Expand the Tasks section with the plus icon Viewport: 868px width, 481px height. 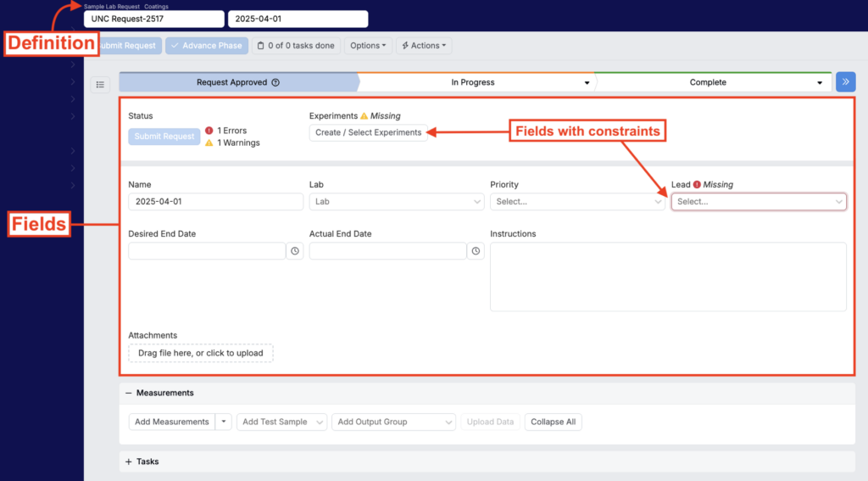click(x=129, y=461)
